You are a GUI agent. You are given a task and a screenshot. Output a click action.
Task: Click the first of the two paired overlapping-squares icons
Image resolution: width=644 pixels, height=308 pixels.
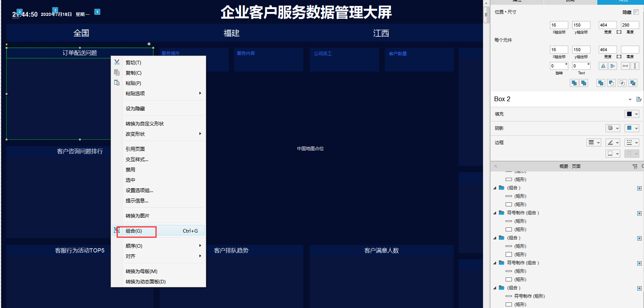coord(574,83)
